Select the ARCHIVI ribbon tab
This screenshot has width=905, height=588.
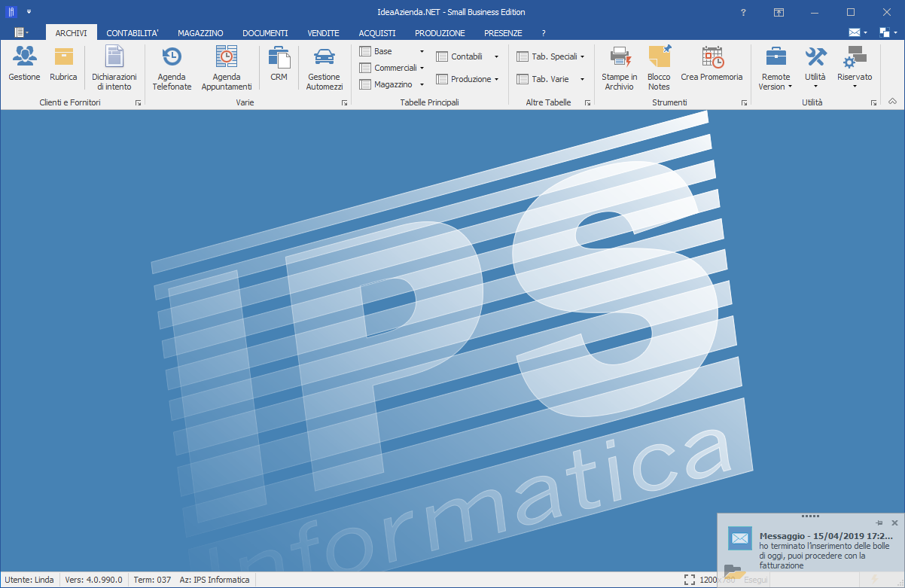click(72, 33)
